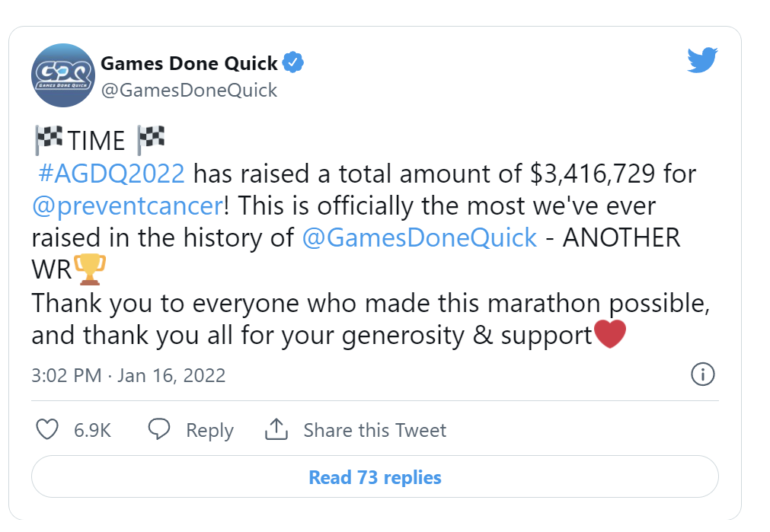The width and height of the screenshot is (770, 532).
Task: Open the 3:02 PM Jan 16, 2022 timestamp
Action: tap(129, 375)
